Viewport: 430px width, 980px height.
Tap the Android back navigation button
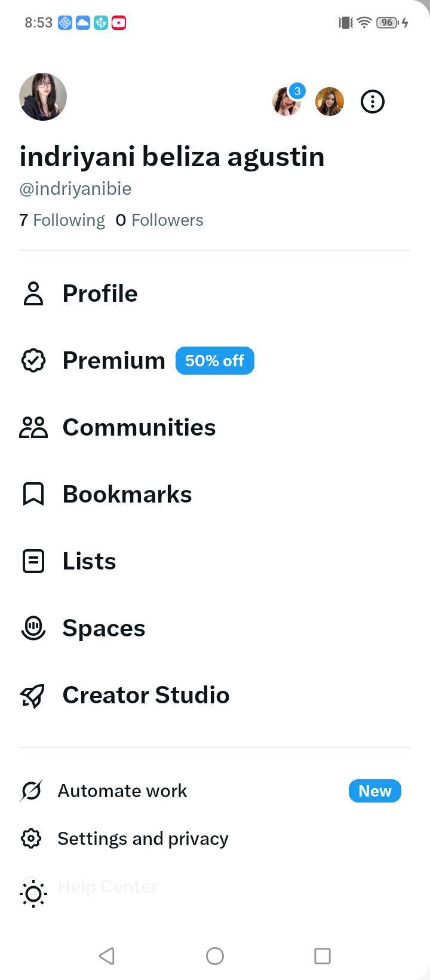(x=107, y=955)
